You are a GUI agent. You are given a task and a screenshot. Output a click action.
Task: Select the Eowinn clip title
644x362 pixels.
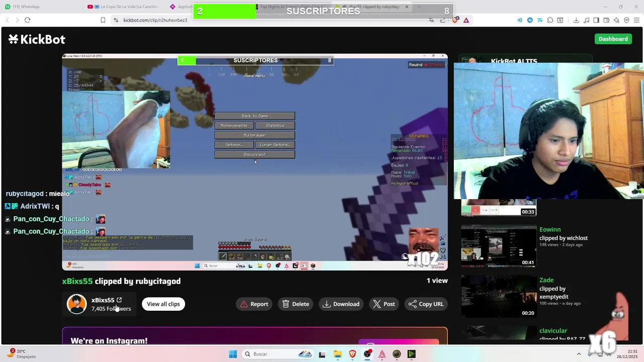point(550,229)
